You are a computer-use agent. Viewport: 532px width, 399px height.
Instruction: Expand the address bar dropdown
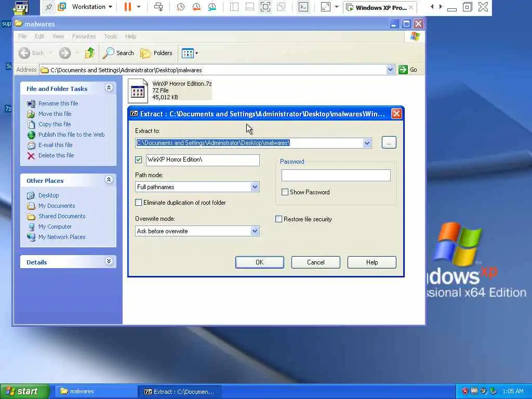(390, 70)
